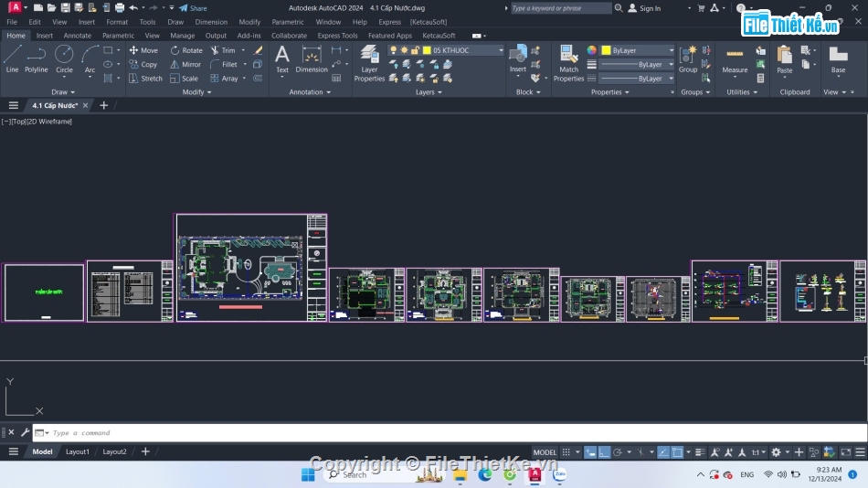Expand the Modify panel

coord(196,92)
